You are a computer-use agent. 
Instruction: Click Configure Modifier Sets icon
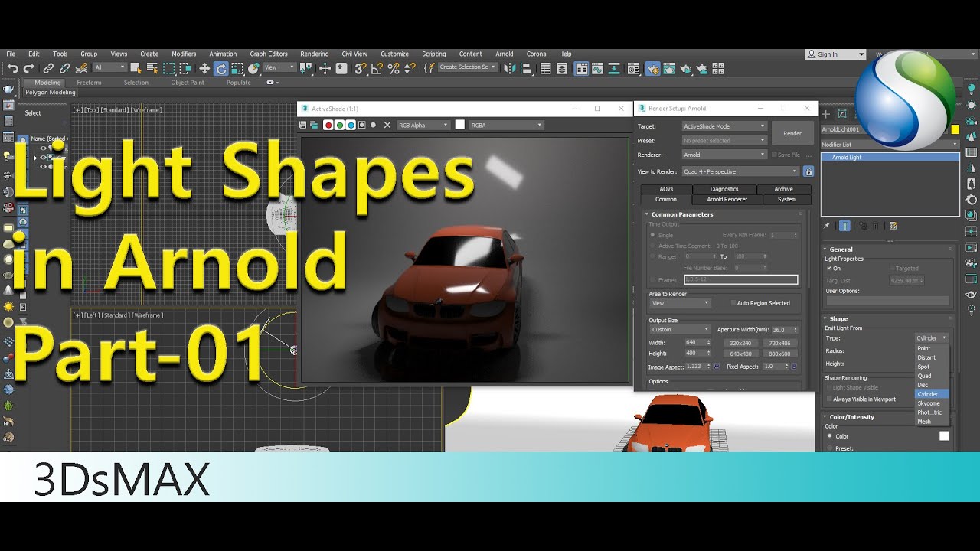(x=893, y=226)
